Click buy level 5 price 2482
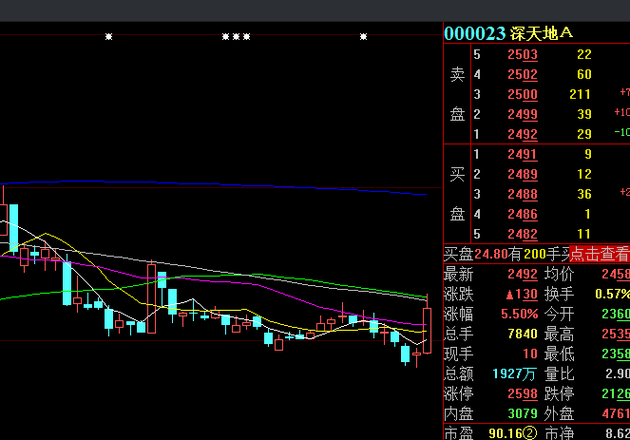This screenshot has height=440, width=630. click(522, 234)
